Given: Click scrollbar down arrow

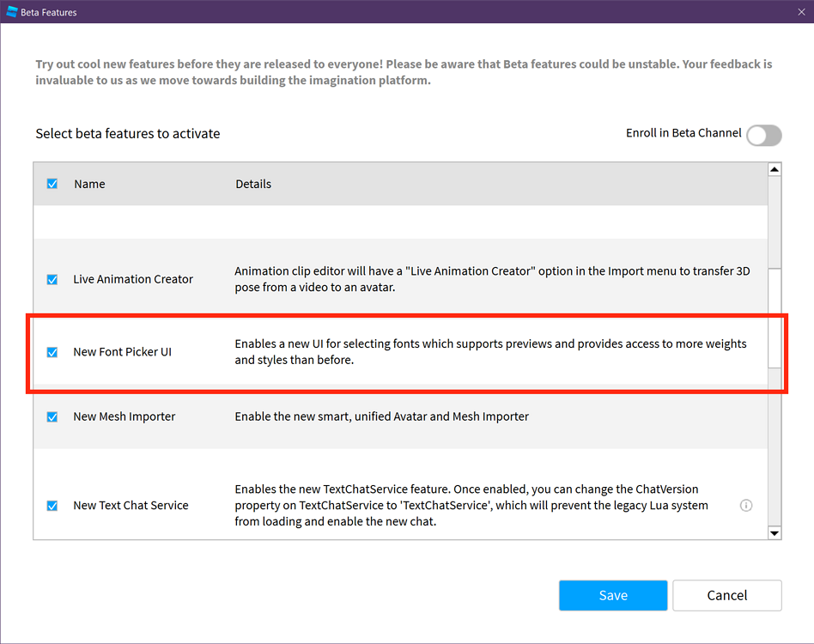Looking at the screenshot, I should coord(775,533).
